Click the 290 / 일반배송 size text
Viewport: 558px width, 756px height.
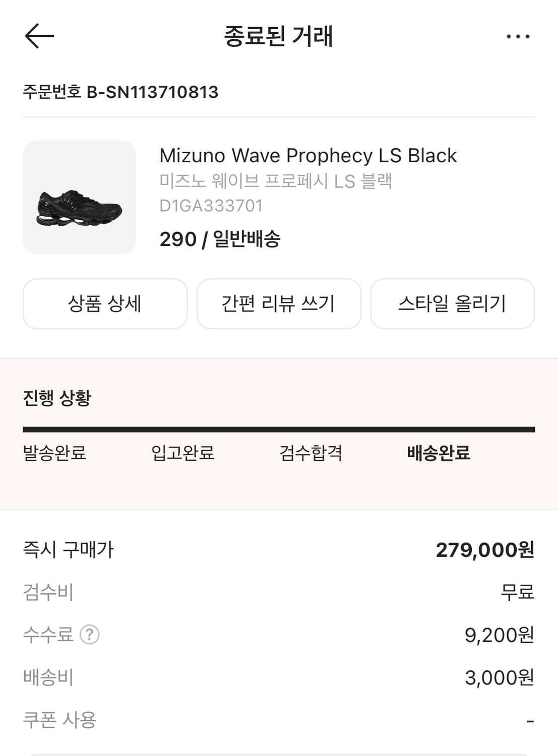pos(220,239)
